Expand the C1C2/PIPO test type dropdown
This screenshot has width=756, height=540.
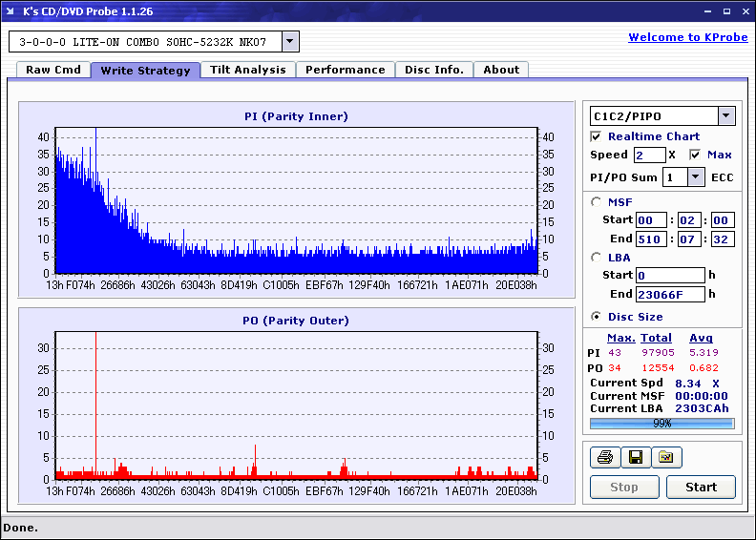pyautogui.click(x=726, y=115)
